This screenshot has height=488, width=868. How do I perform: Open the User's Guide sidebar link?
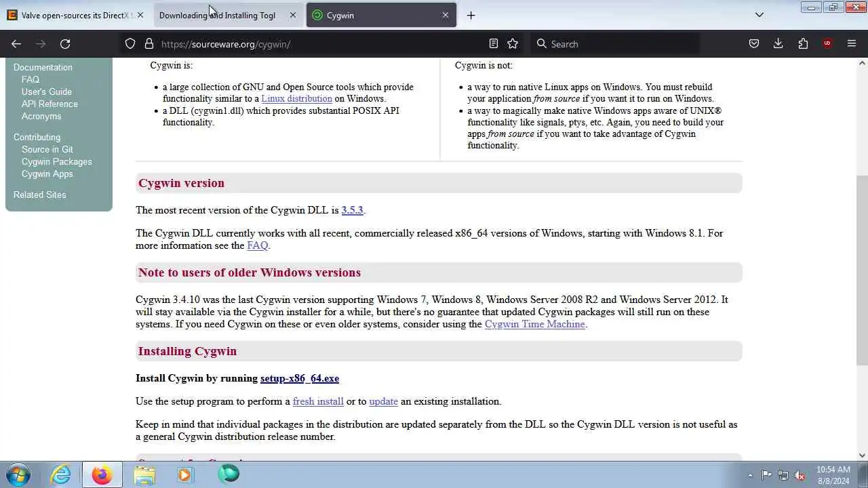coord(46,91)
